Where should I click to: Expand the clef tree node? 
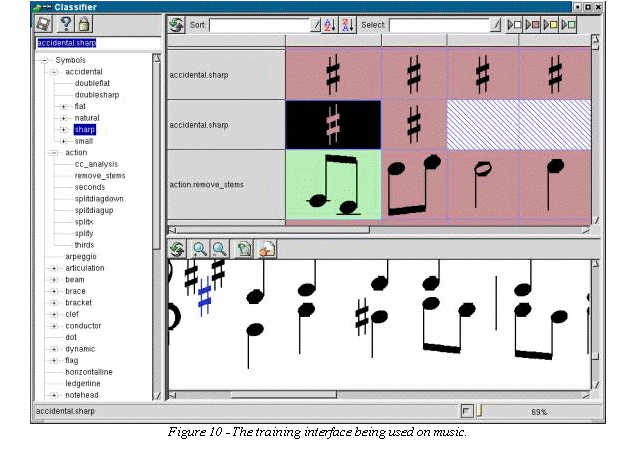pos(55,314)
